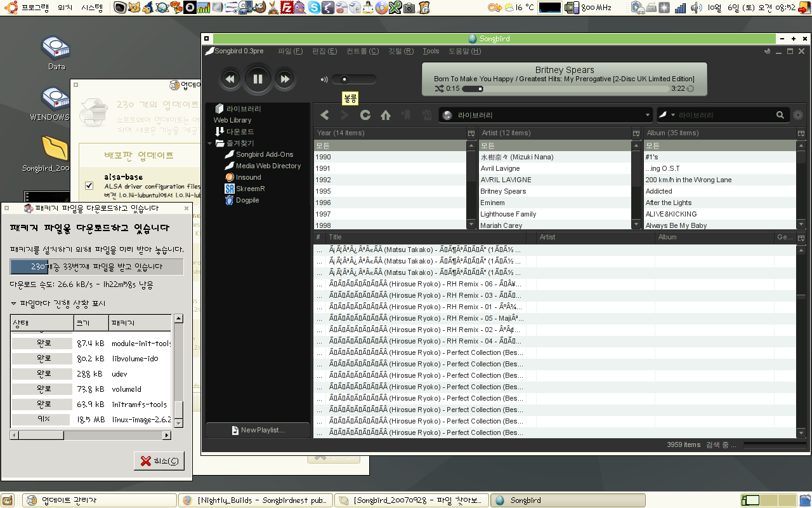This screenshot has height=508, width=812.
Task: Select Eminem in Artist pane
Action: [x=555, y=203]
